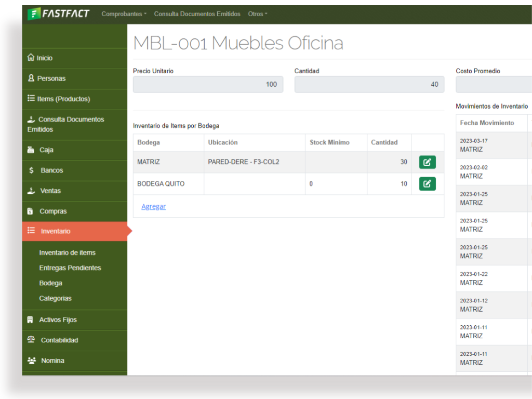Open the Bancos section
The image size is (532, 399).
[x=75, y=170]
